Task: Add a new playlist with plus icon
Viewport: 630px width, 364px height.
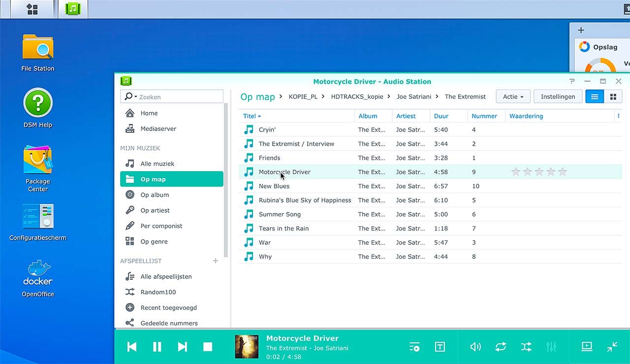Action: click(x=216, y=261)
